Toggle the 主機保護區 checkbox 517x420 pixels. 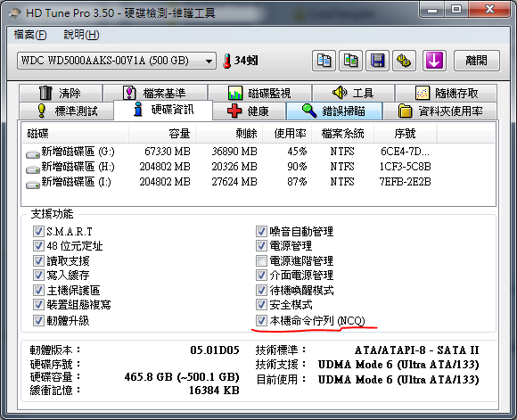click(38, 290)
